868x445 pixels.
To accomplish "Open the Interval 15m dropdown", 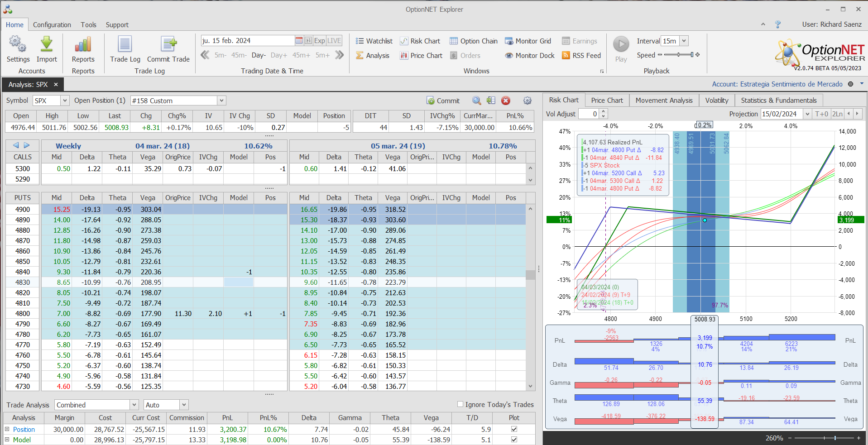I will point(684,41).
